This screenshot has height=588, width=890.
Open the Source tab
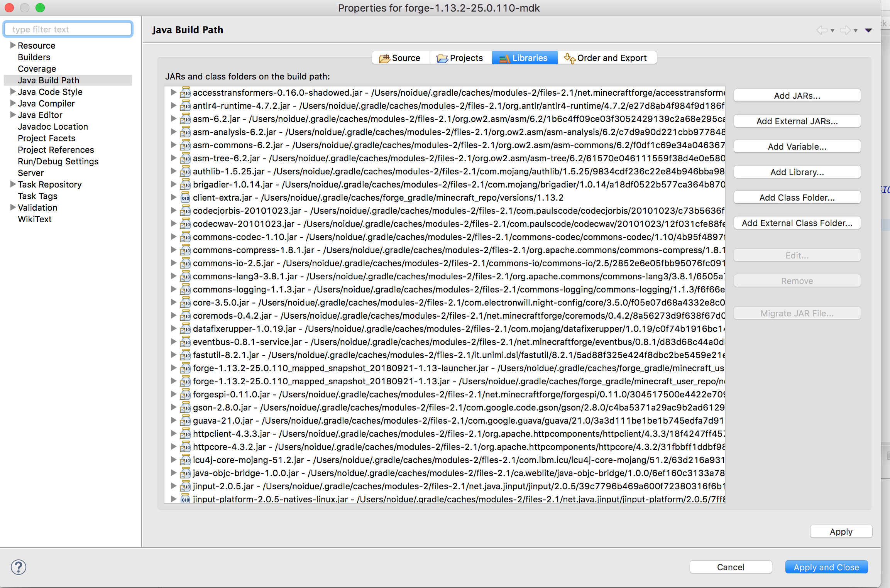[401, 58]
